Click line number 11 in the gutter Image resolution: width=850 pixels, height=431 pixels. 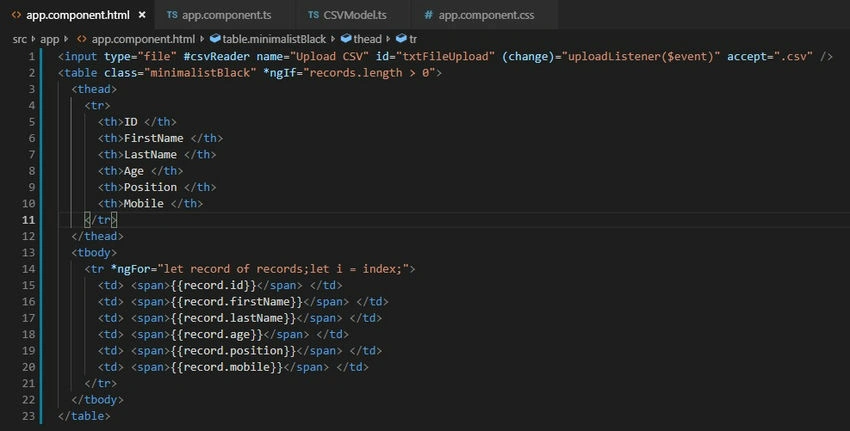(x=28, y=220)
